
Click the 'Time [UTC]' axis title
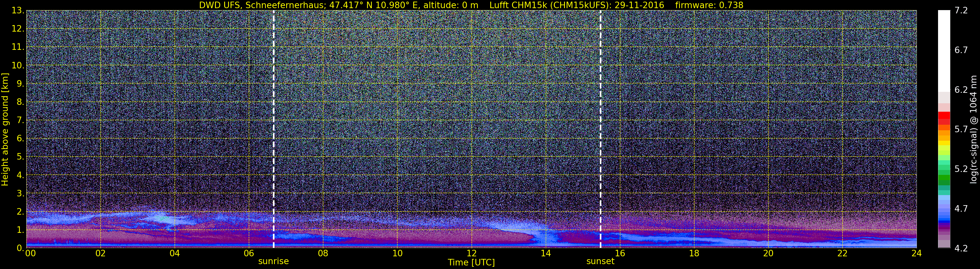click(x=471, y=262)
